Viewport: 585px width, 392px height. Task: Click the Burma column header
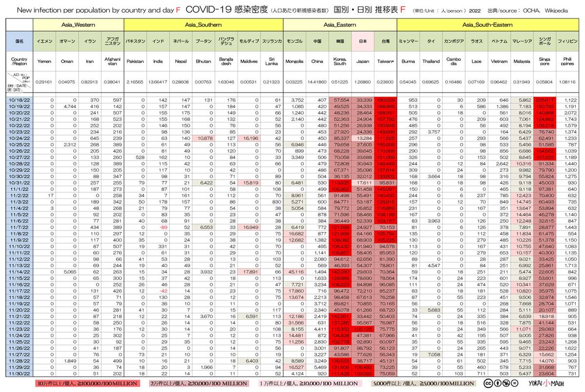(408, 62)
